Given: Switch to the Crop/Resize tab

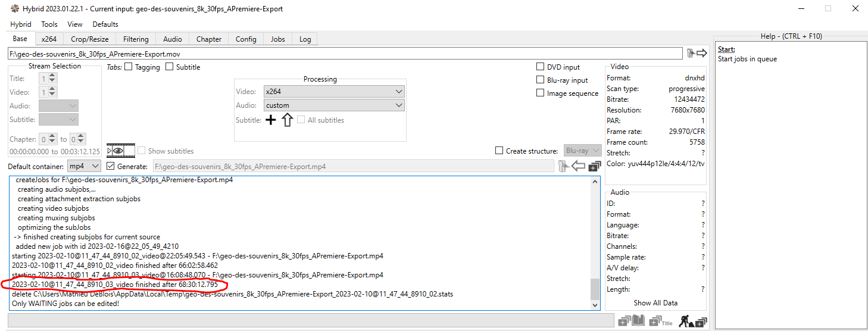Looking at the screenshot, I should 89,39.
